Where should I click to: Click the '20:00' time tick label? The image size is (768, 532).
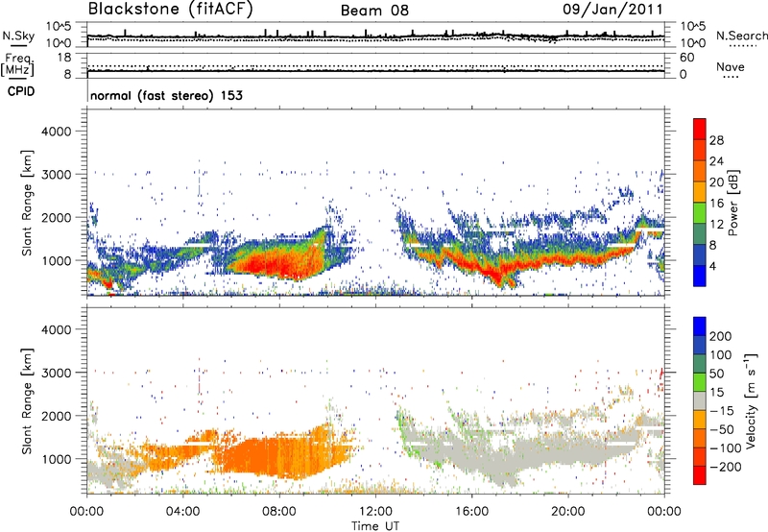568,512
